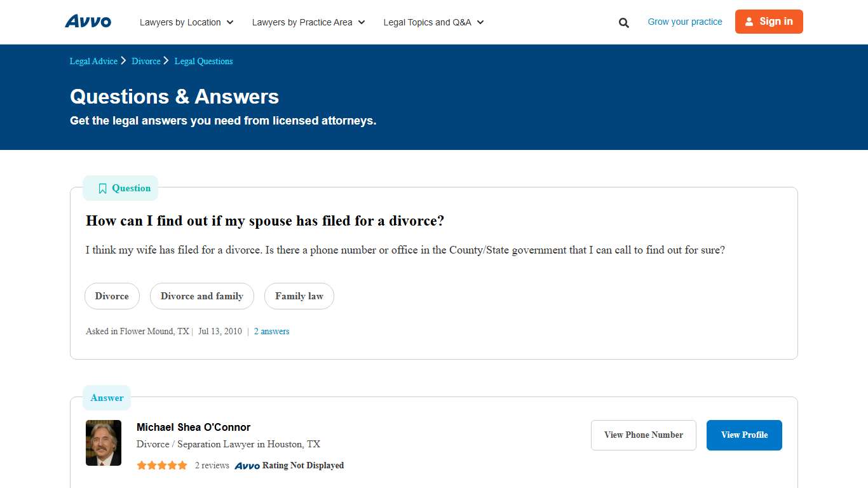868x488 pixels.
Task: Click the bookmark icon on the Question badge
Action: [x=102, y=188]
